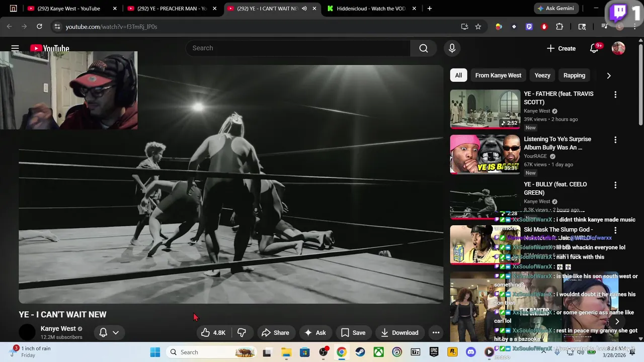Open File Explorer from the taskbar
This screenshot has height=362, width=644.
click(x=286, y=352)
